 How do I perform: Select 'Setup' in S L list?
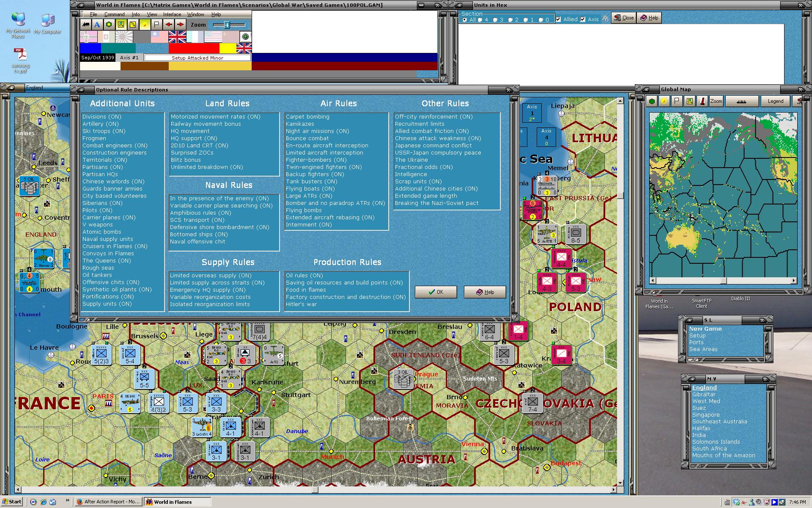click(x=697, y=335)
